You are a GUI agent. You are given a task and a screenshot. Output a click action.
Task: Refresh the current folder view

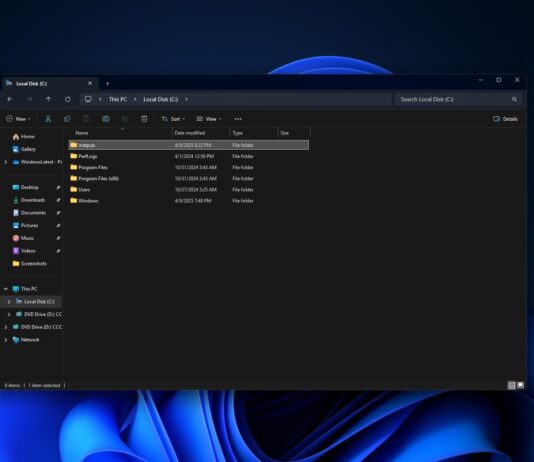pos(67,99)
